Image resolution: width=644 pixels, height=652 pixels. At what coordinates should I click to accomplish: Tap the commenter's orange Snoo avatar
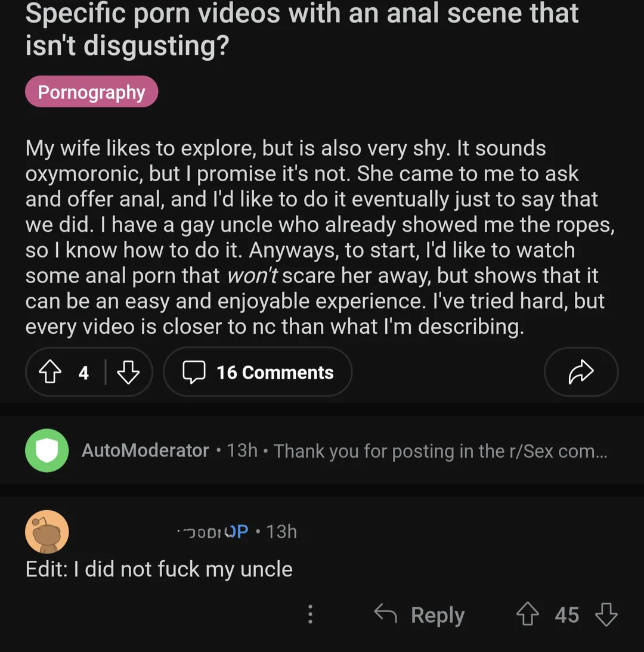[47, 531]
